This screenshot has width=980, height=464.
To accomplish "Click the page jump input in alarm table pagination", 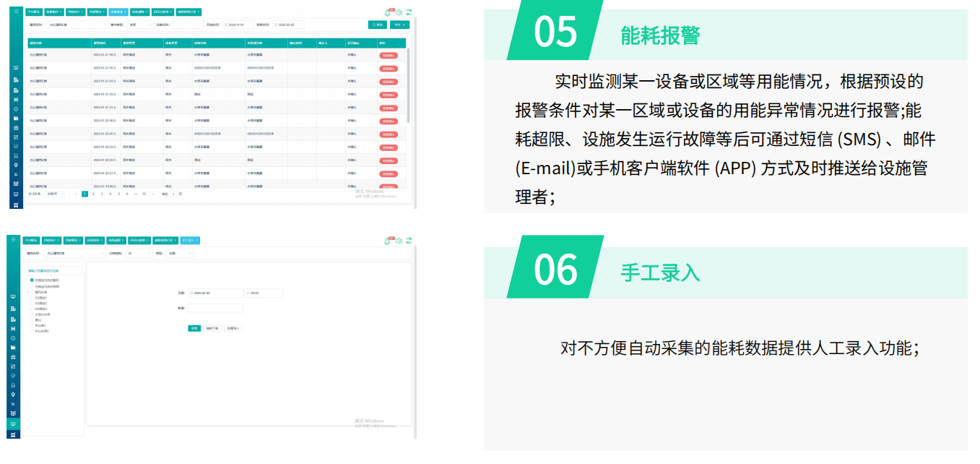I will coord(173,194).
